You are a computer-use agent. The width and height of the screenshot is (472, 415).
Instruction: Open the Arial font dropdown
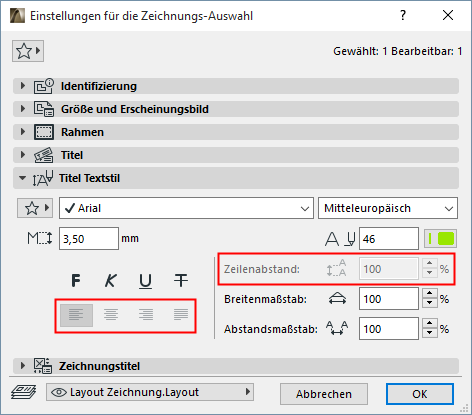click(x=186, y=208)
